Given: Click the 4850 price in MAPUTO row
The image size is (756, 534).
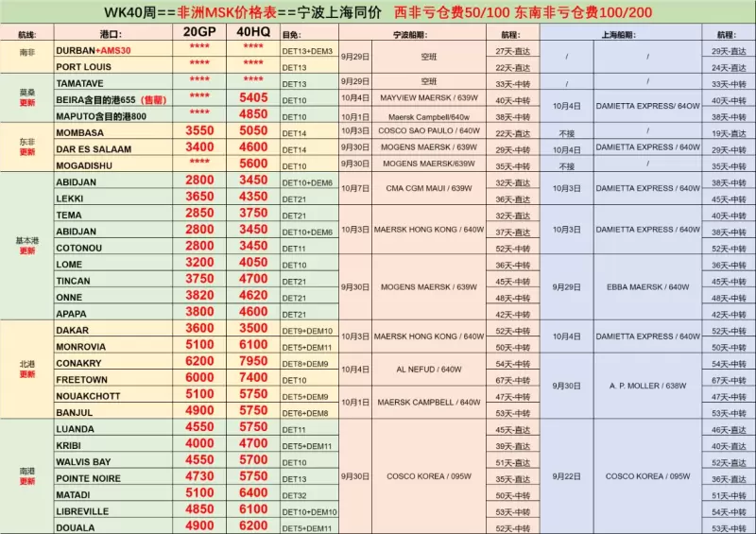Looking at the screenshot, I should tap(253, 114).
